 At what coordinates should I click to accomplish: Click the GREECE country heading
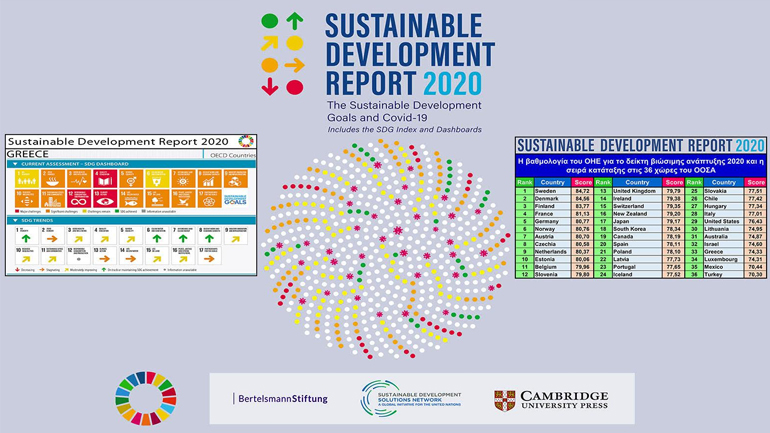[28, 155]
